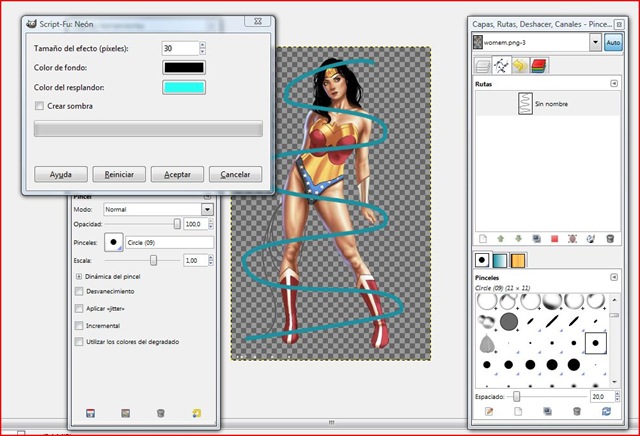Viewport: 640px width, 436px height.
Task: Click the Duplicate brush icon
Action: pos(547,411)
